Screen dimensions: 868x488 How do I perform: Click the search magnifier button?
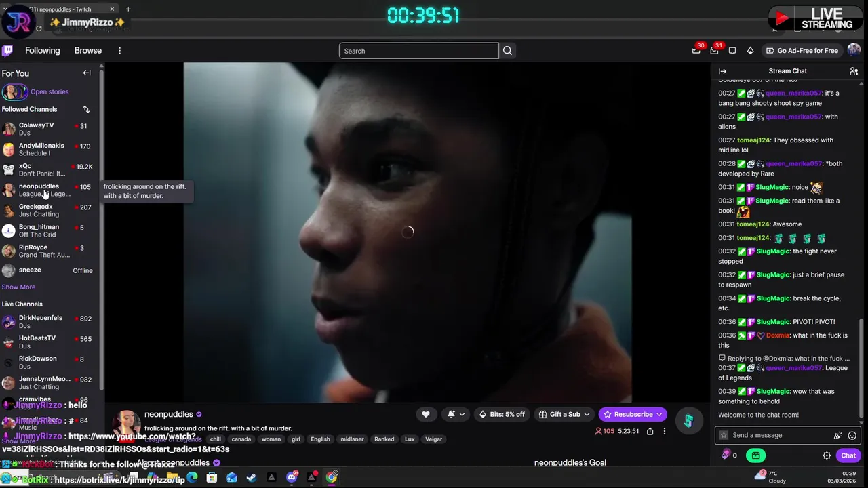[507, 50]
